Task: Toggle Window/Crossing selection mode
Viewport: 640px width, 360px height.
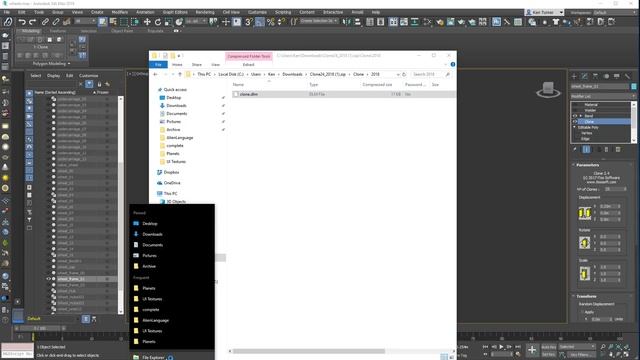Action: pyautogui.click(x=135, y=22)
